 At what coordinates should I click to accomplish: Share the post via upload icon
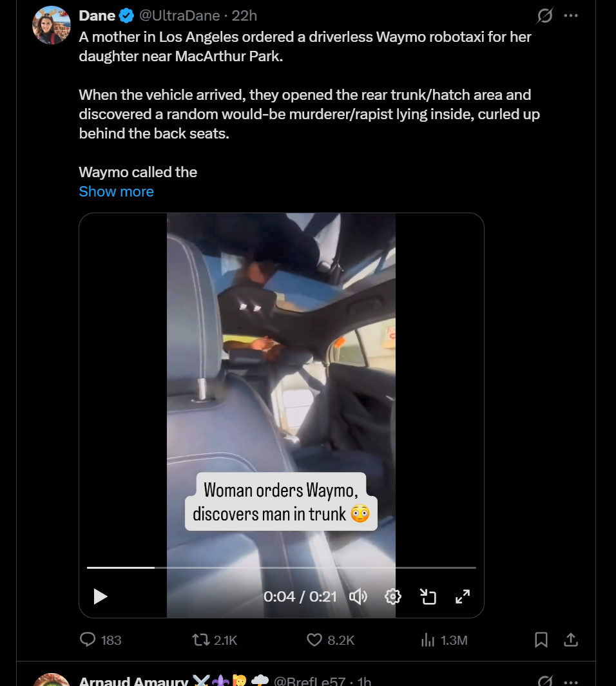[x=571, y=640]
